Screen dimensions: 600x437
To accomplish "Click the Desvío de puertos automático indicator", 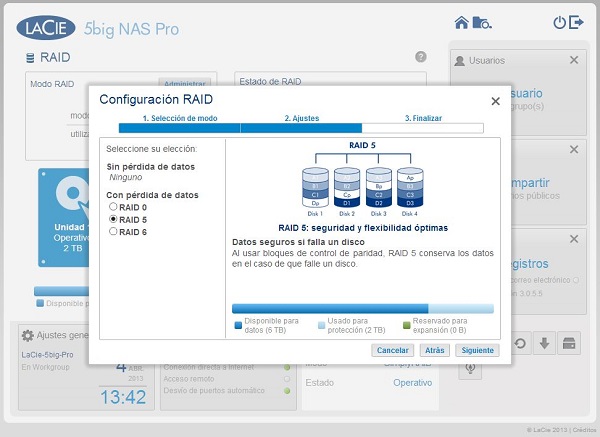I will click(x=287, y=391).
